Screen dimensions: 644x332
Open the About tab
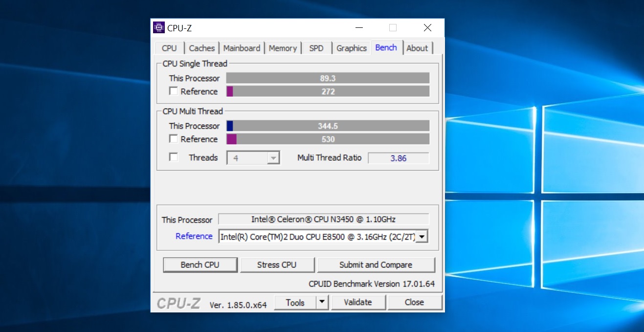(417, 48)
